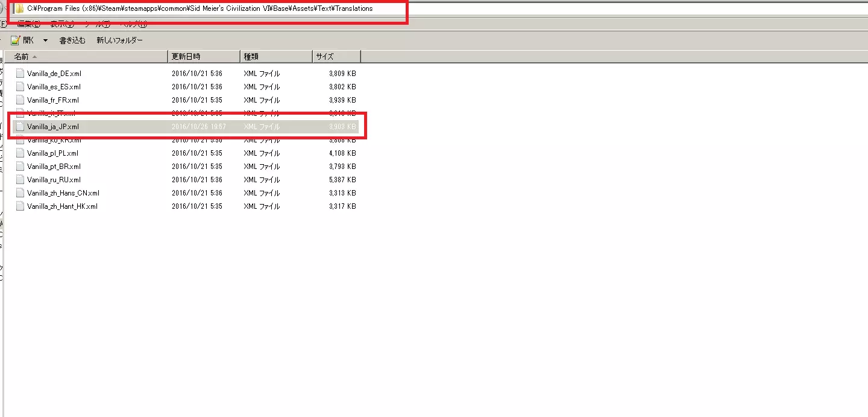This screenshot has height=417, width=868.
Task: Sort by the 更新日時 column header
Action: [x=203, y=56]
